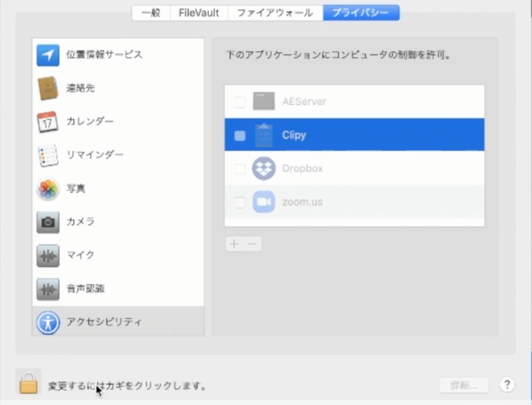
Task: Click the zoom.us camera icon
Action: [263, 202]
